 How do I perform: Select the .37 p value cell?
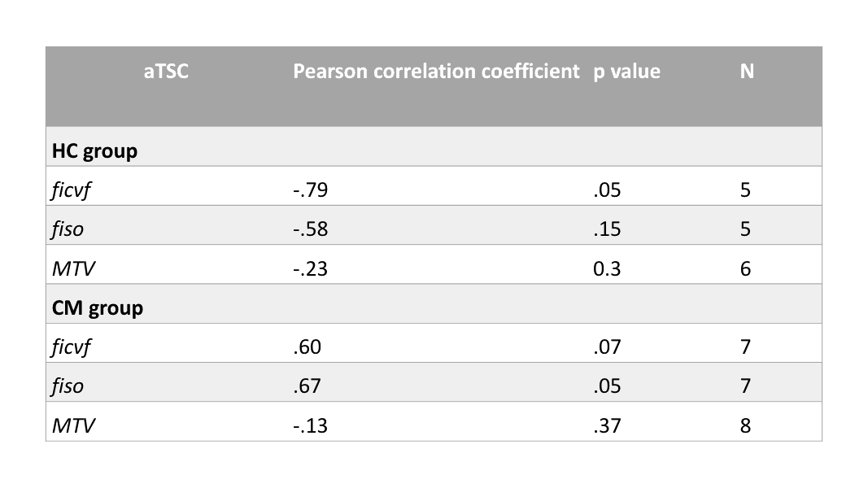pos(607,425)
